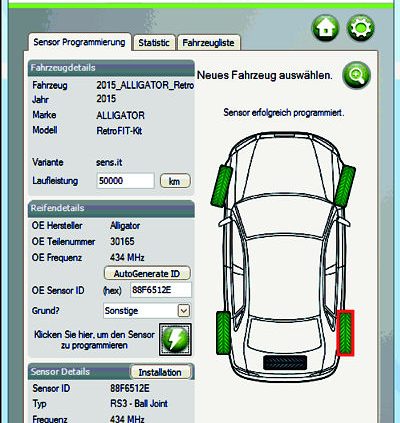Click the Jahr value '2015'
The height and width of the screenshot is (423, 400).
click(x=106, y=99)
